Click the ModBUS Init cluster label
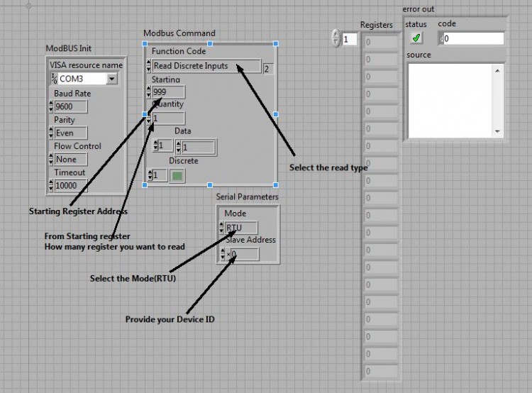Image resolution: width=532 pixels, height=393 pixels. 69,48
